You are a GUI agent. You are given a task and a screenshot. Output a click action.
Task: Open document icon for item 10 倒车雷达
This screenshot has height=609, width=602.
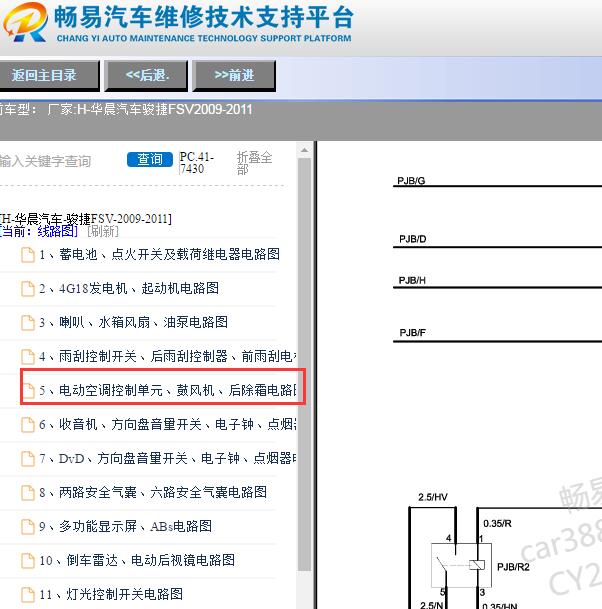pos(28,561)
